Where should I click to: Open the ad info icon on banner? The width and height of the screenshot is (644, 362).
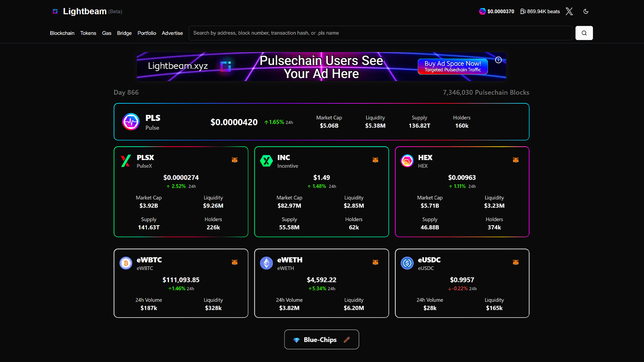498,60
